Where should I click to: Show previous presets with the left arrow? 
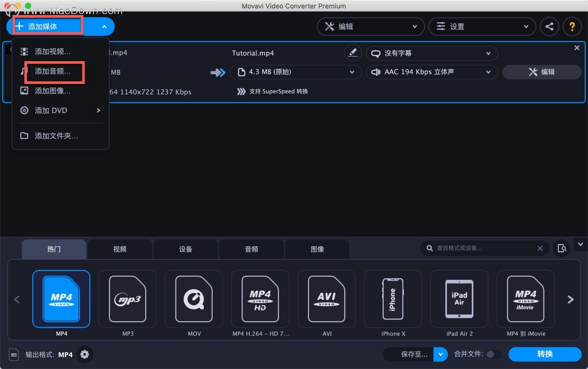[17, 299]
